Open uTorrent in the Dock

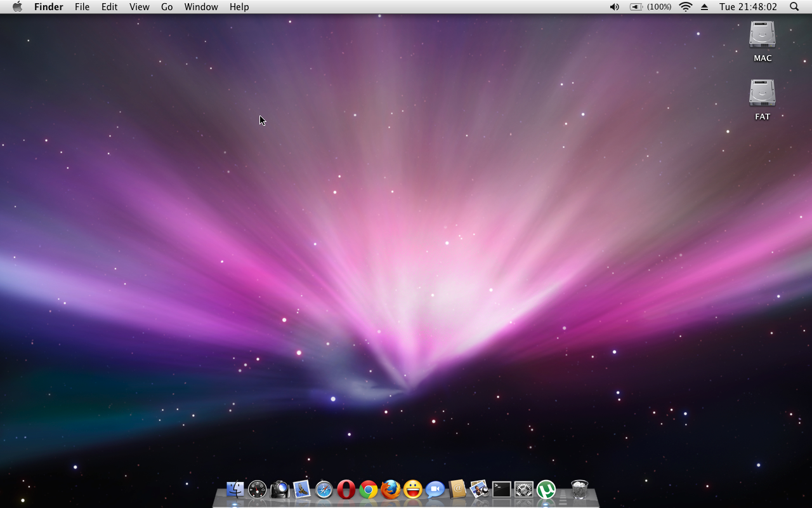[546, 490]
